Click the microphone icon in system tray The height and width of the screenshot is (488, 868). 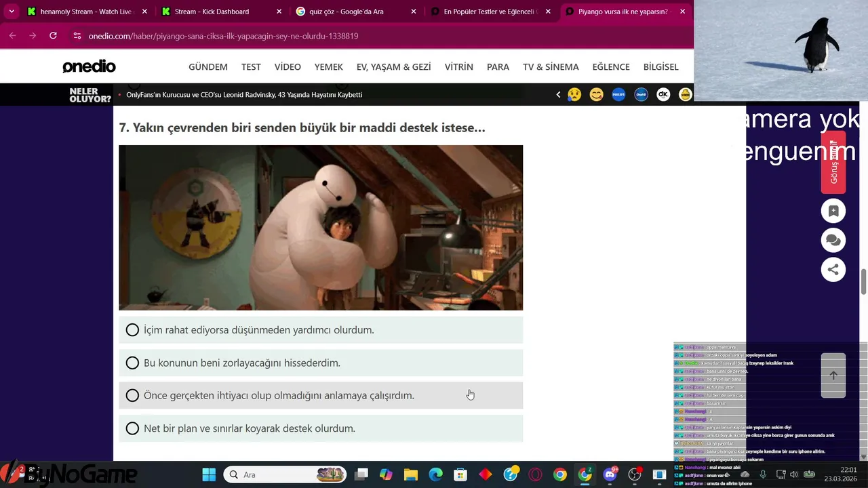pyautogui.click(x=763, y=474)
